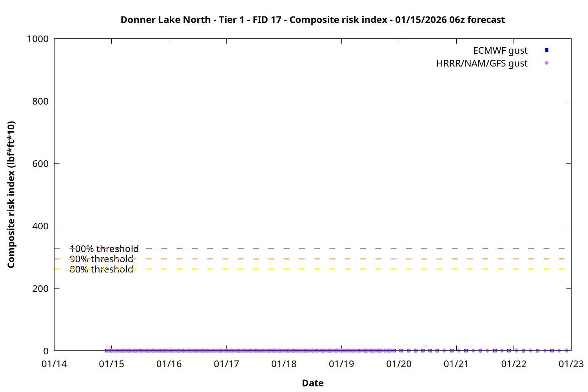Select the ECMWF gust legend label
This screenshot has height=392, width=588.
click(500, 51)
